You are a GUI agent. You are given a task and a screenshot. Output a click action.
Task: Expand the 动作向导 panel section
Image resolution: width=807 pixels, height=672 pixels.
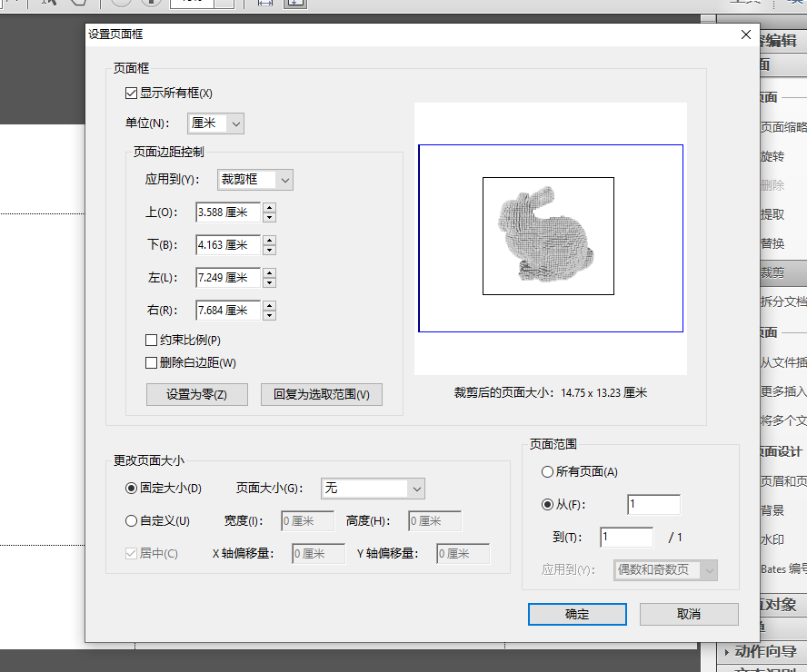(x=762, y=652)
